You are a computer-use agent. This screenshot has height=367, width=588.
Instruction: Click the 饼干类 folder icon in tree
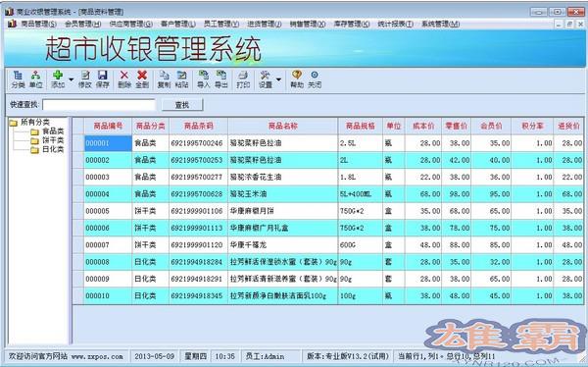[x=35, y=141]
